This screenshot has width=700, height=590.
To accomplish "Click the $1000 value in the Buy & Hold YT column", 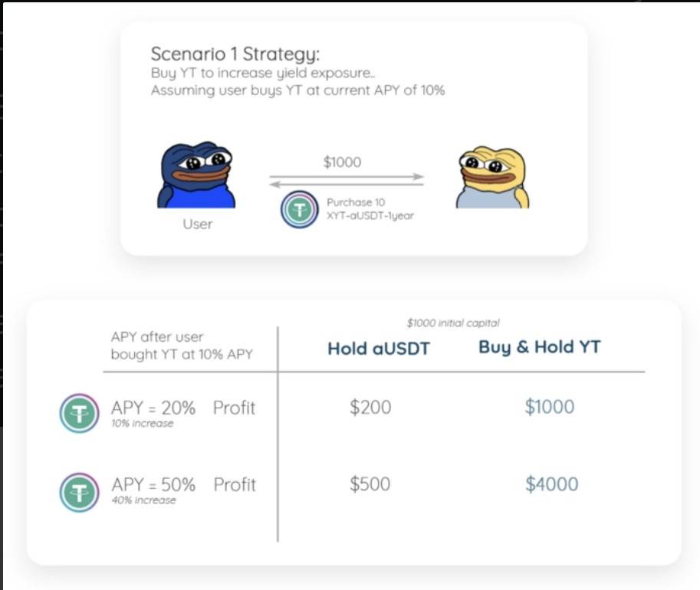I will [549, 407].
